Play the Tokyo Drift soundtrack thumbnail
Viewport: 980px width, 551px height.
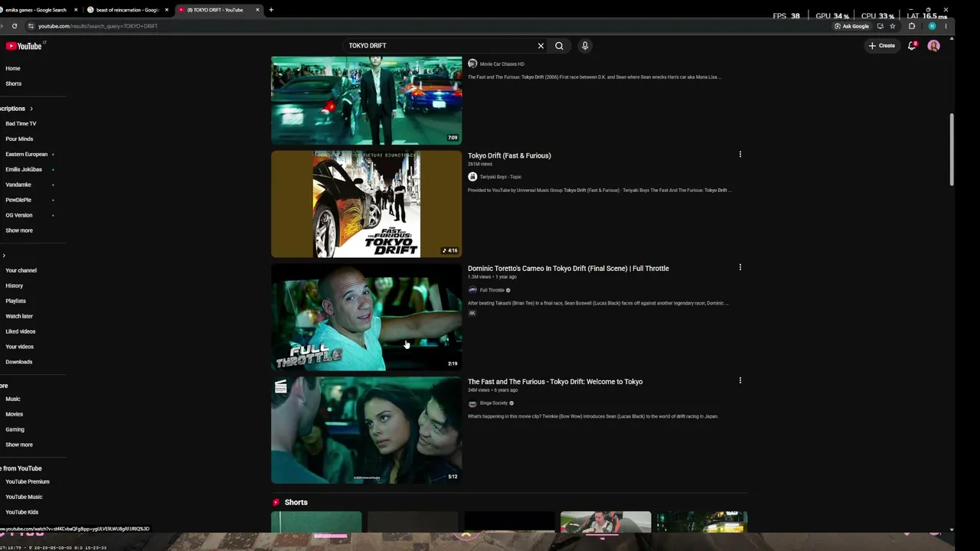(367, 204)
